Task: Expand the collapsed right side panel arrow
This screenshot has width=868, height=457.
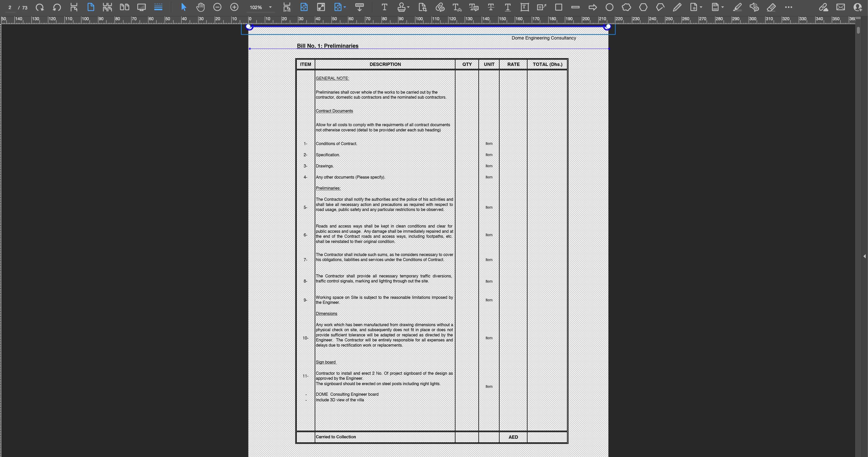Action: (864, 256)
